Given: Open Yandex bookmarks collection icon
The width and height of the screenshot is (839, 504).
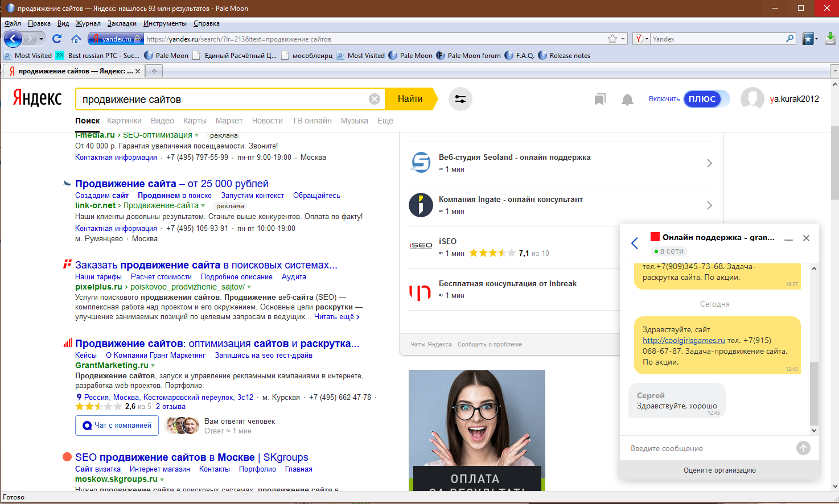Looking at the screenshot, I should click(x=599, y=100).
